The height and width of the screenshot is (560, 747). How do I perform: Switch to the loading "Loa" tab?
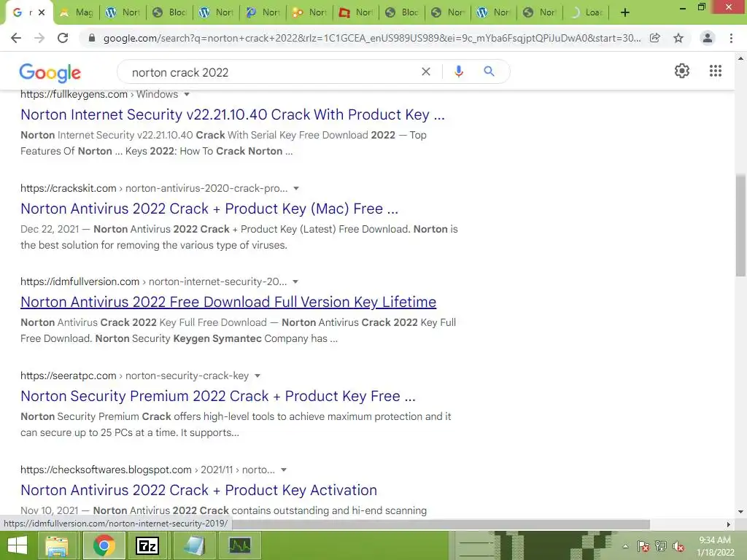587,12
